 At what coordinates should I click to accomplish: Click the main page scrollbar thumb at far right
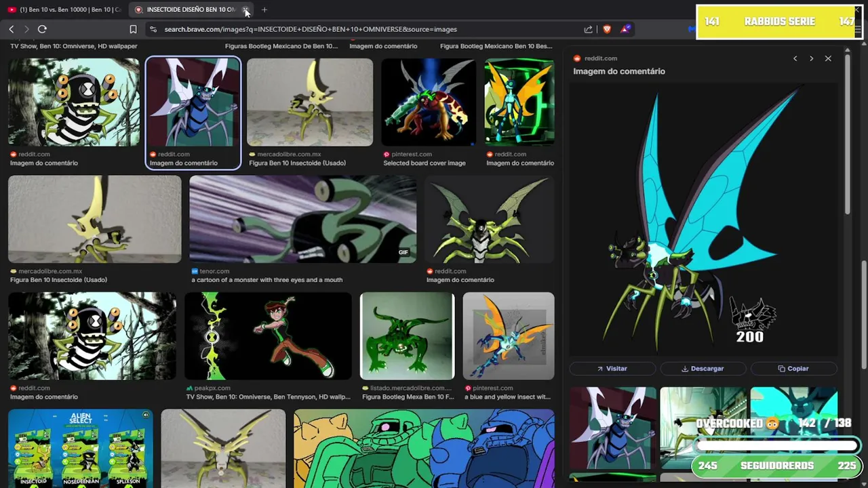click(864, 315)
